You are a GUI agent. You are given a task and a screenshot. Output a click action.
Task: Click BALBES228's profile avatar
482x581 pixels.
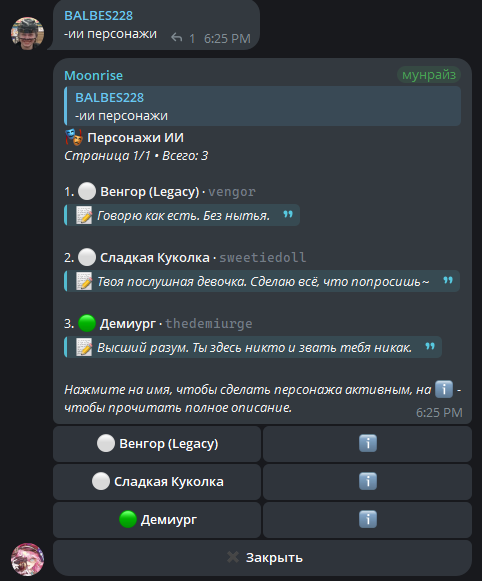tap(27, 33)
